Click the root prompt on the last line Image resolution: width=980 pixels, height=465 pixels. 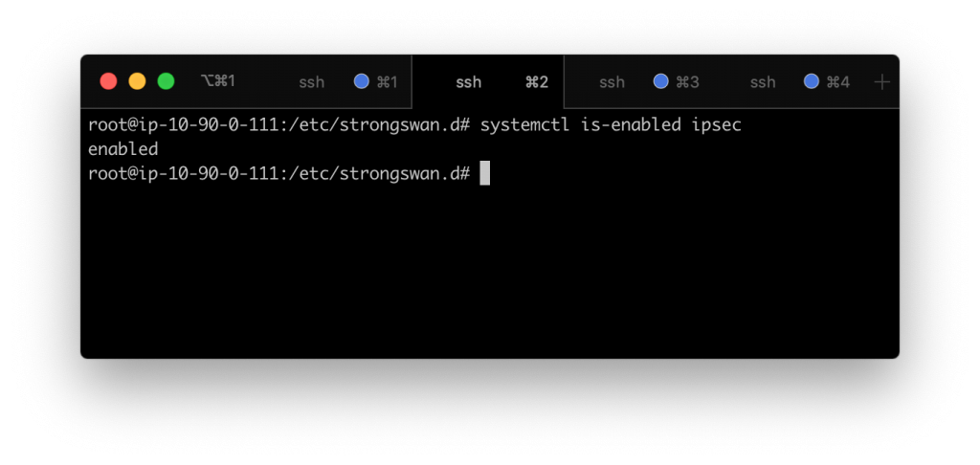pos(278,173)
